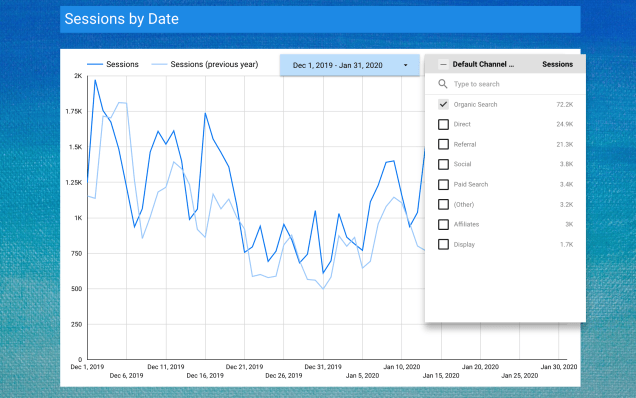Check the Direct channel checkbox
Image resolution: width=636 pixels, height=398 pixels.
[443, 124]
